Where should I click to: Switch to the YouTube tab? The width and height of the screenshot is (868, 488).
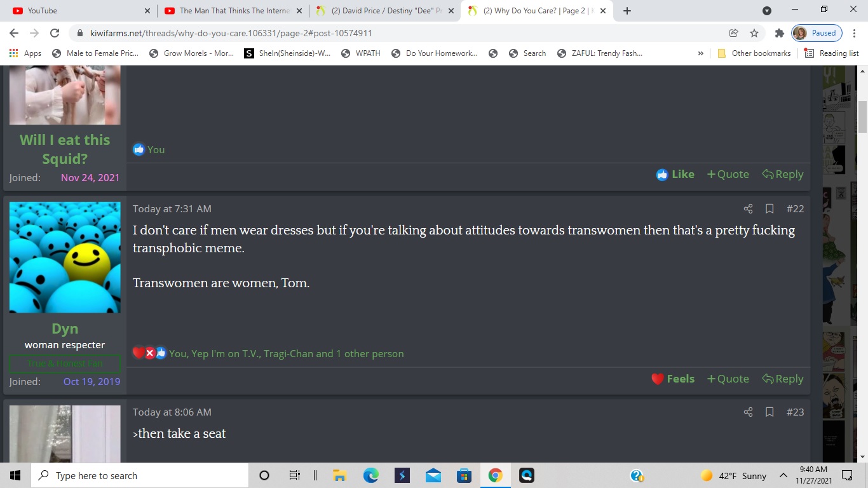point(80,11)
